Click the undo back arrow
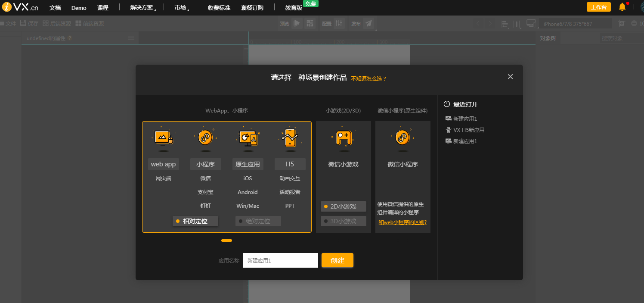 tap(477, 23)
